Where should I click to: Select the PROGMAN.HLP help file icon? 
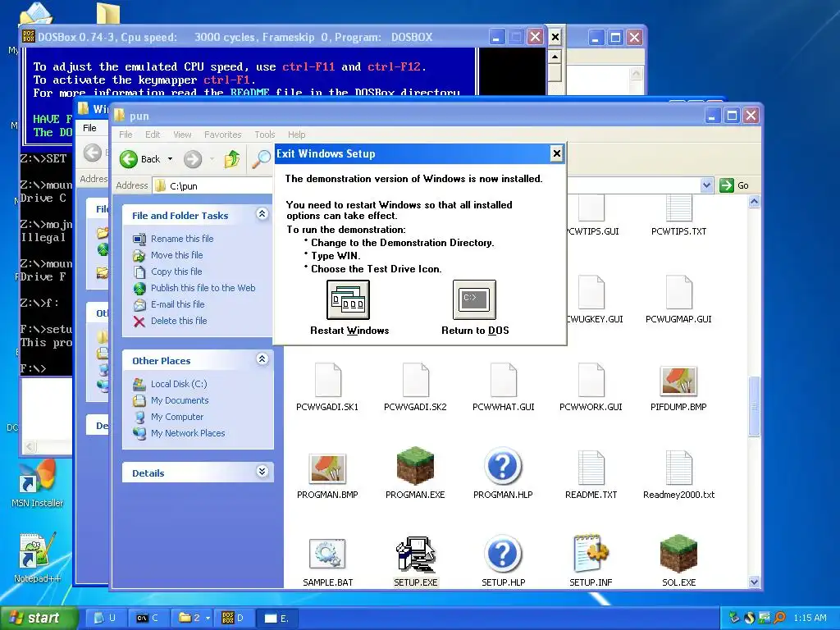503,466
